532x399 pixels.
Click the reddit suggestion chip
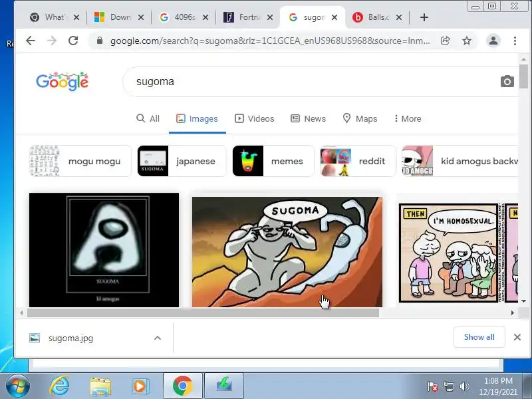pos(358,161)
